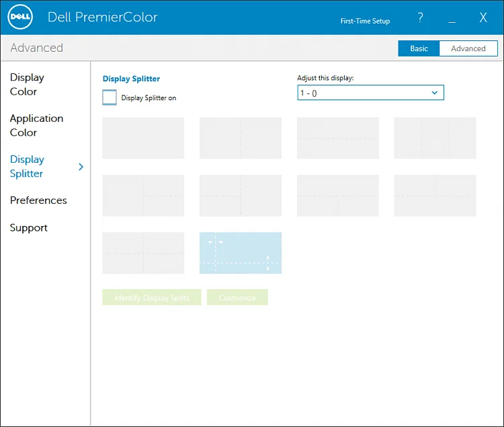Viewport: 504px width, 427px height.
Task: Pick layout with left pane, right stacked
Action: 143,196
